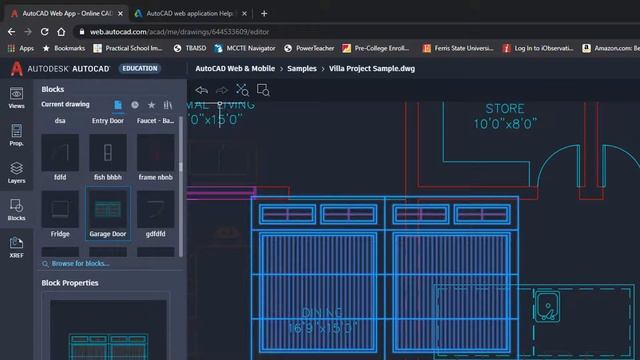This screenshot has height=360, width=640.
Task: Click the site lock icon
Action: [x=82, y=31]
